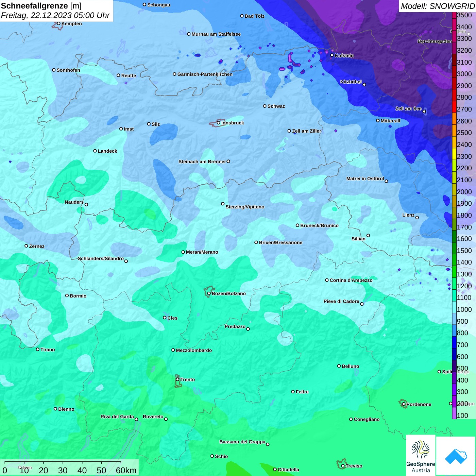
Task: Click the Schio label
Action: click(221, 456)
